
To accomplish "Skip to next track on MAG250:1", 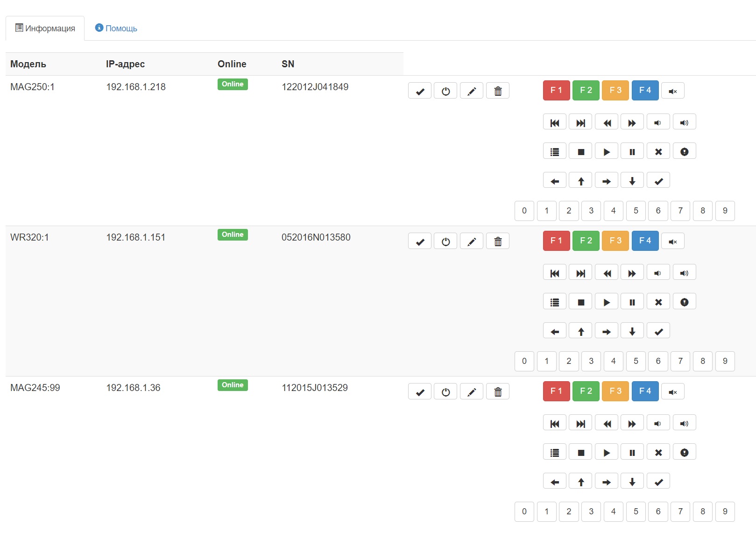I will click(580, 123).
